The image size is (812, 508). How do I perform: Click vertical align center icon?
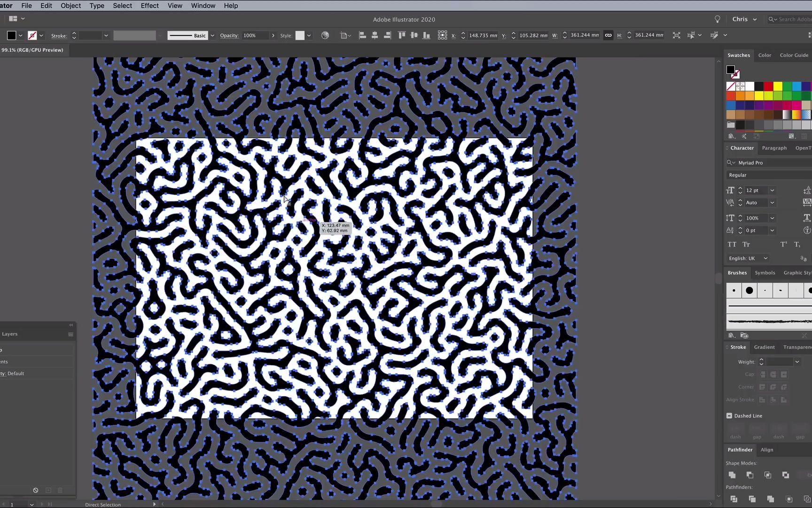[414, 35]
